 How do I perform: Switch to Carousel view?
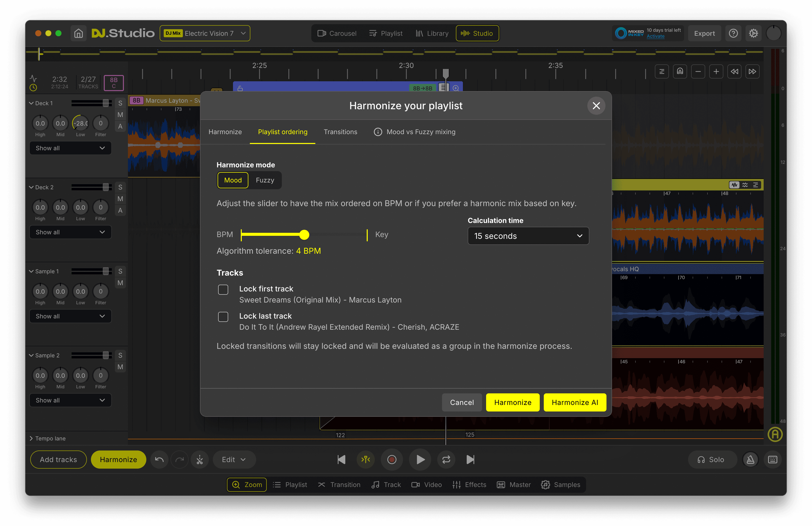(337, 33)
